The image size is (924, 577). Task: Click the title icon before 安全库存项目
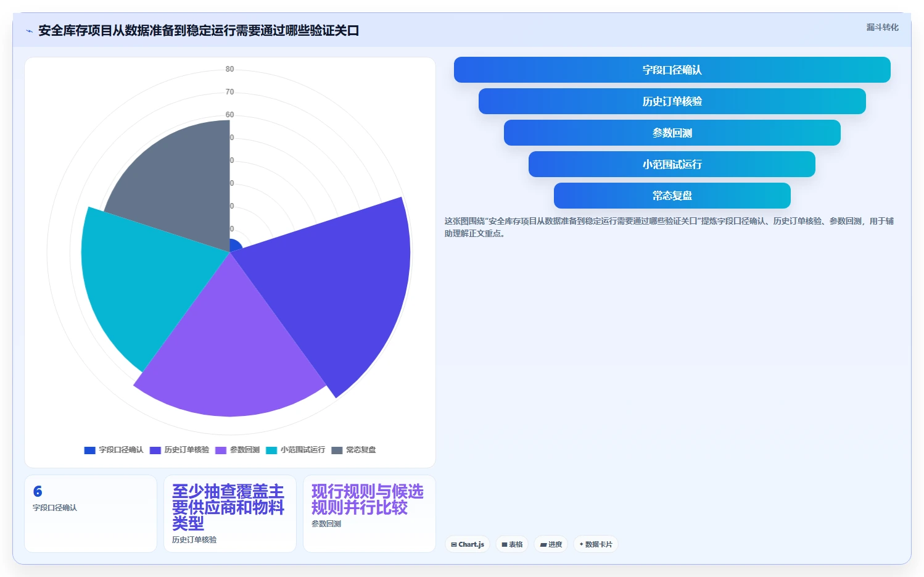tap(29, 31)
